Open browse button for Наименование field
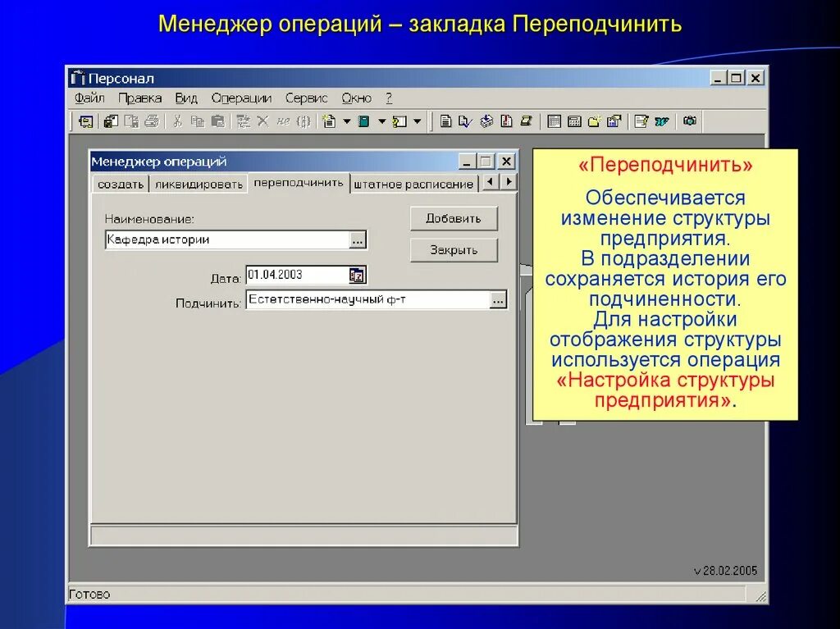Image resolution: width=840 pixels, height=629 pixels. [x=358, y=240]
